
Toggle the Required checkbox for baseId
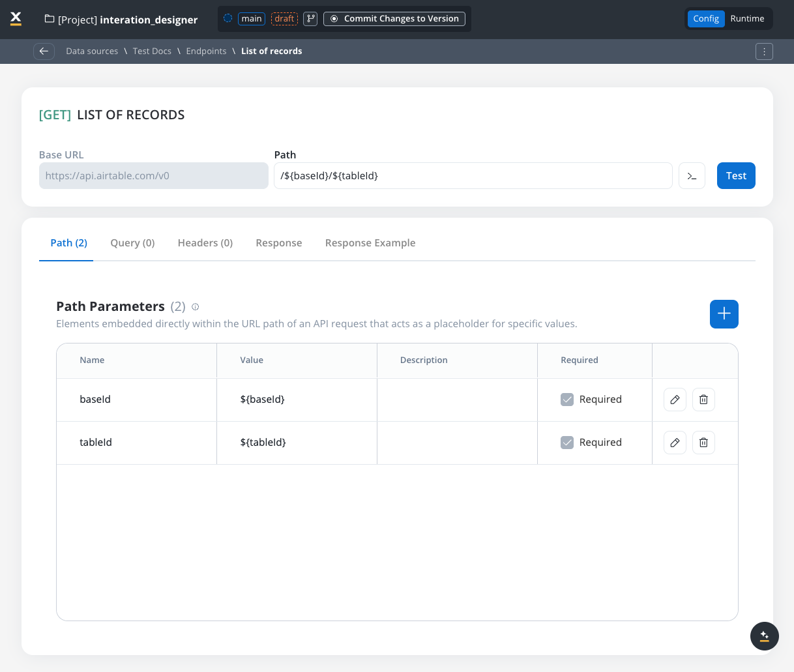click(567, 400)
